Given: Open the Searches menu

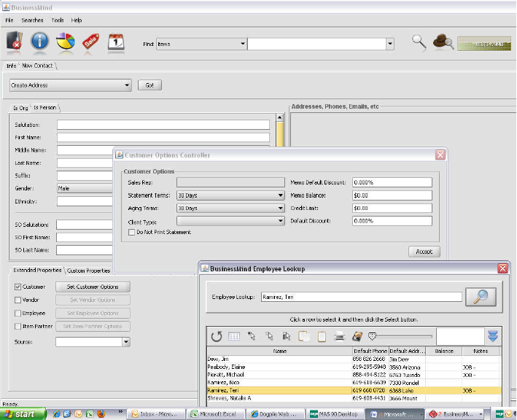Looking at the screenshot, I should tap(32, 20).
